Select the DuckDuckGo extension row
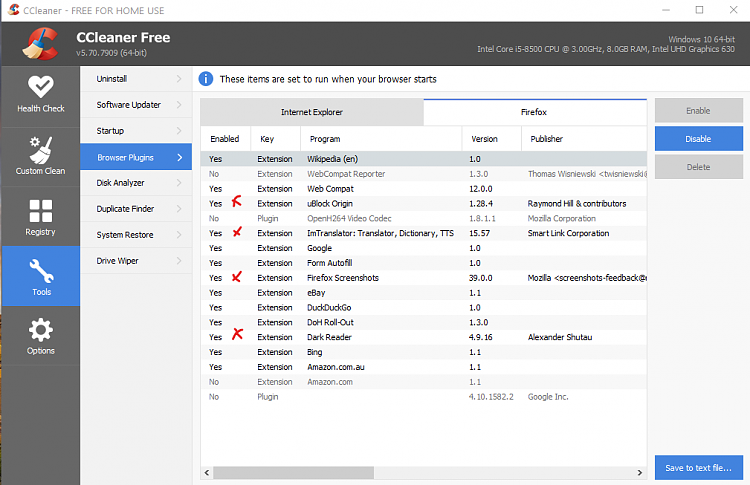Viewport: 750px width, 485px height. tap(424, 307)
